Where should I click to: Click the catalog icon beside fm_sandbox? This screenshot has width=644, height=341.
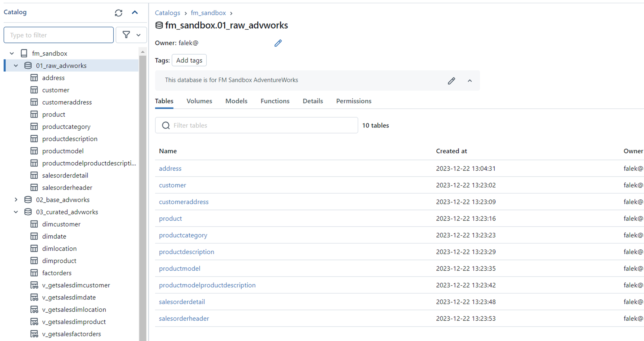click(24, 53)
